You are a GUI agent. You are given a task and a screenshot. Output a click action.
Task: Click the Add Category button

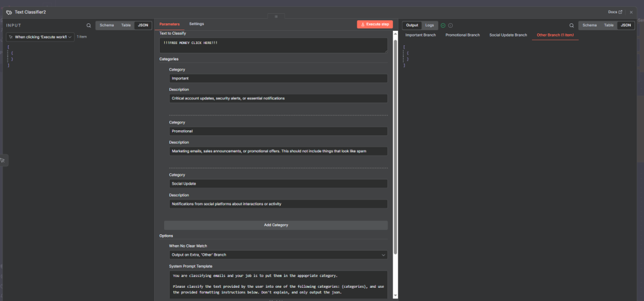coord(275,225)
